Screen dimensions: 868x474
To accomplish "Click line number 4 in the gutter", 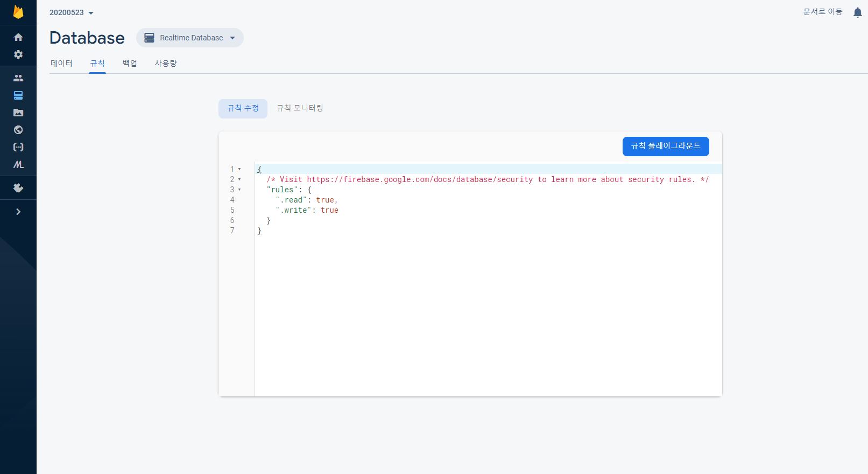I will [x=232, y=200].
